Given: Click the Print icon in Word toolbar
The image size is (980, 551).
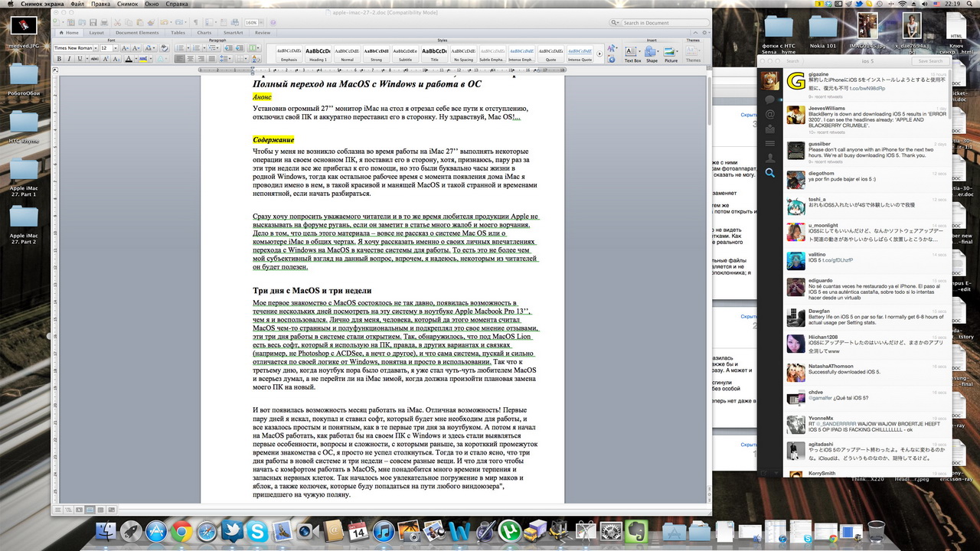Looking at the screenshot, I should coord(104,23).
